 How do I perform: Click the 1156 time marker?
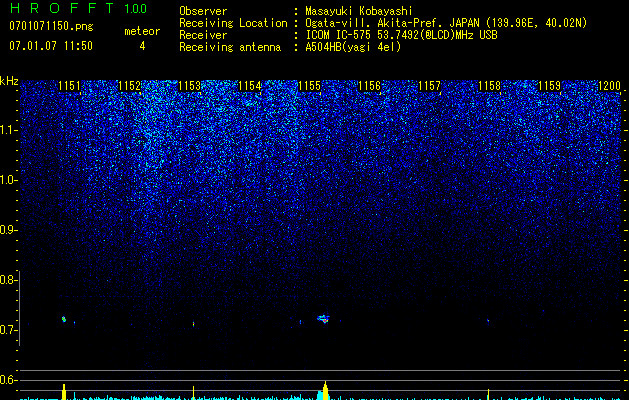click(x=369, y=86)
